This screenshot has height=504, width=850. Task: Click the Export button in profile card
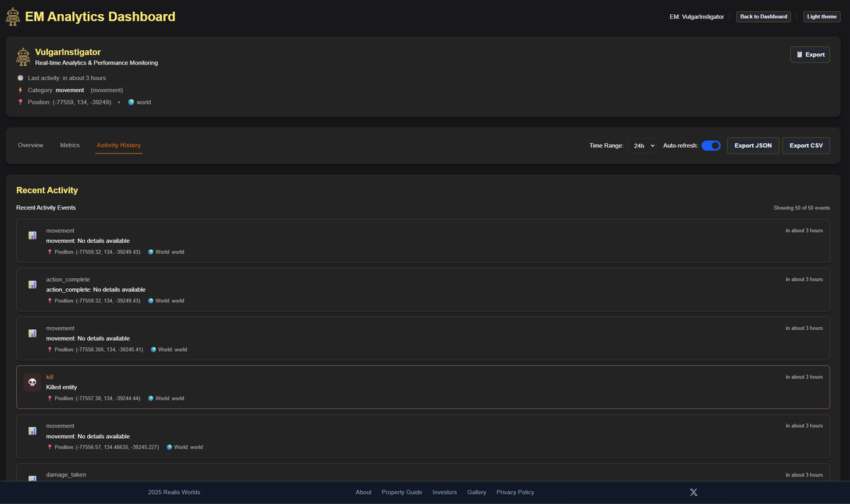[x=810, y=55]
